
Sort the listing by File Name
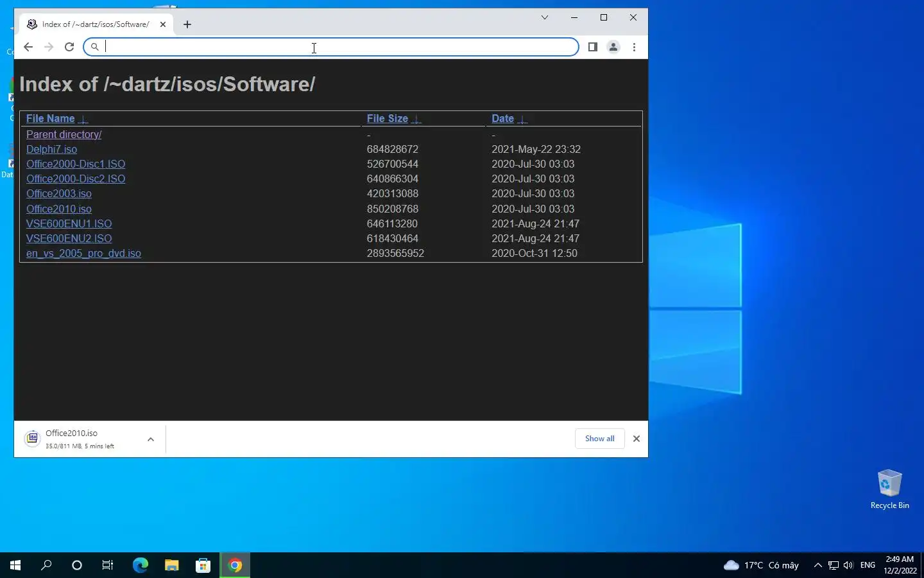point(50,119)
